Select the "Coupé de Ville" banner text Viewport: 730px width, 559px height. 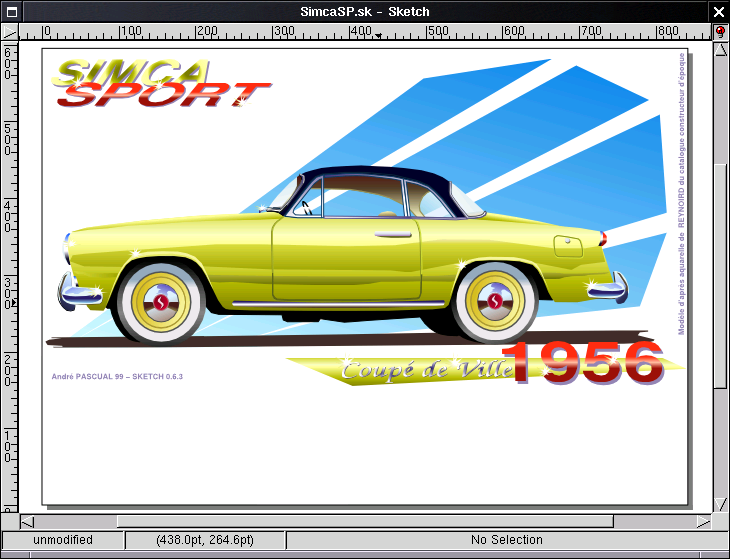point(425,371)
